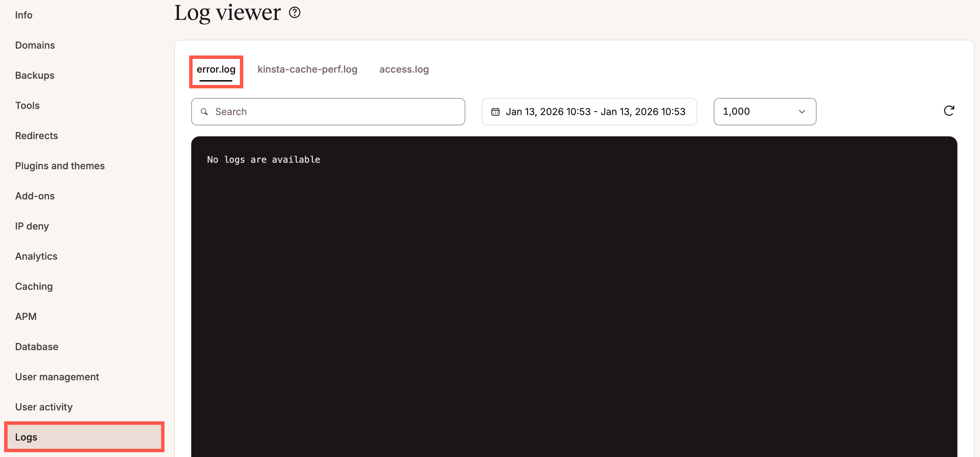Select the error.log tab
The image size is (980, 457).
click(216, 70)
